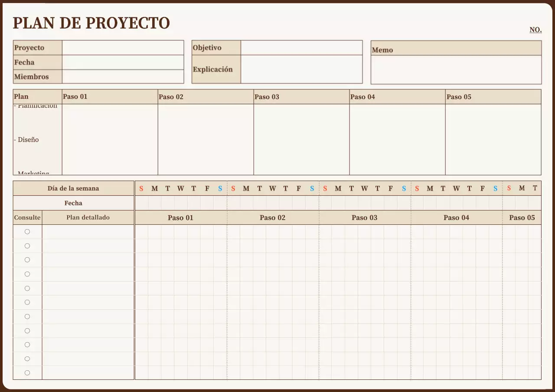Select the first Consulte radio button

(27, 231)
